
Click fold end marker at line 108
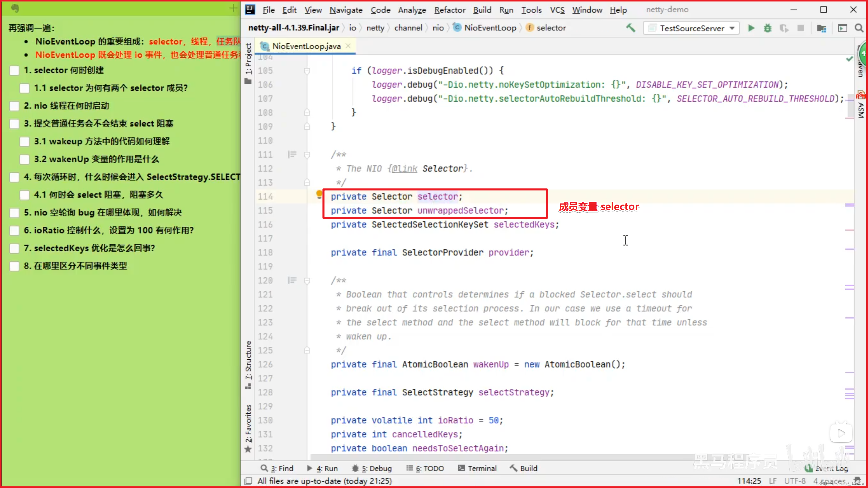click(307, 112)
